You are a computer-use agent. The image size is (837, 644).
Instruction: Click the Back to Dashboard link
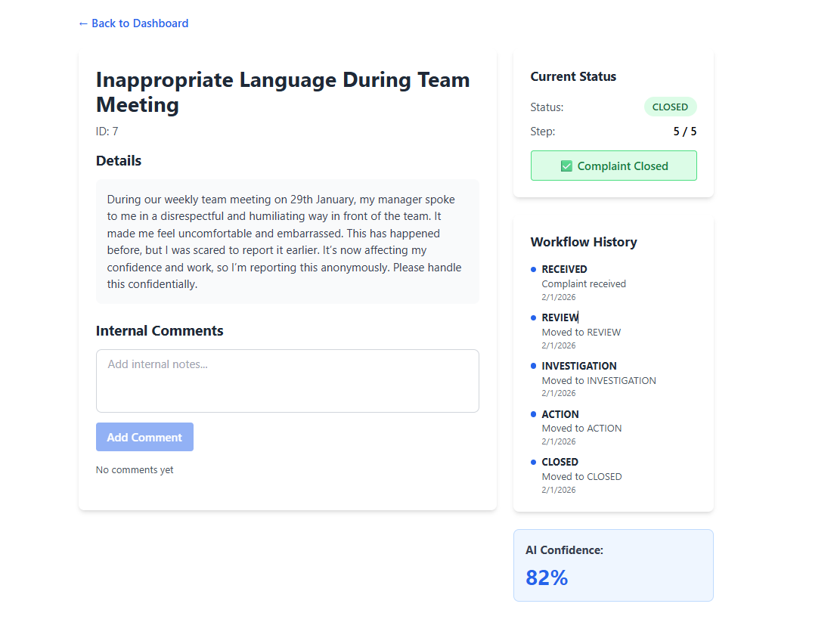(x=133, y=23)
